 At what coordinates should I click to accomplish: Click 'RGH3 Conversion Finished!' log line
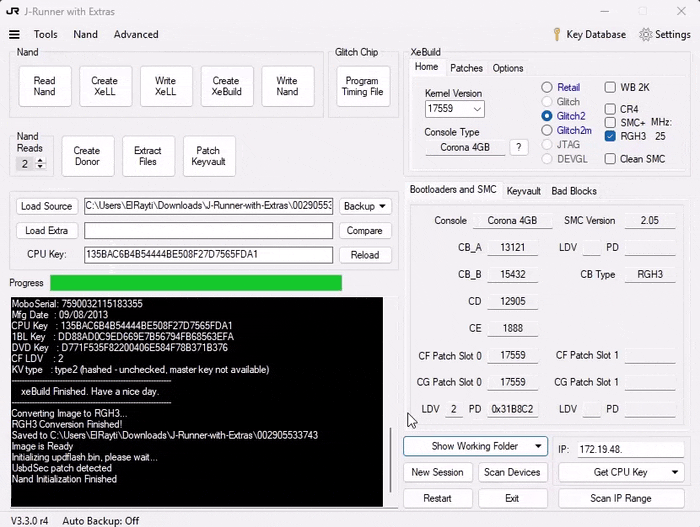[x=67, y=424]
